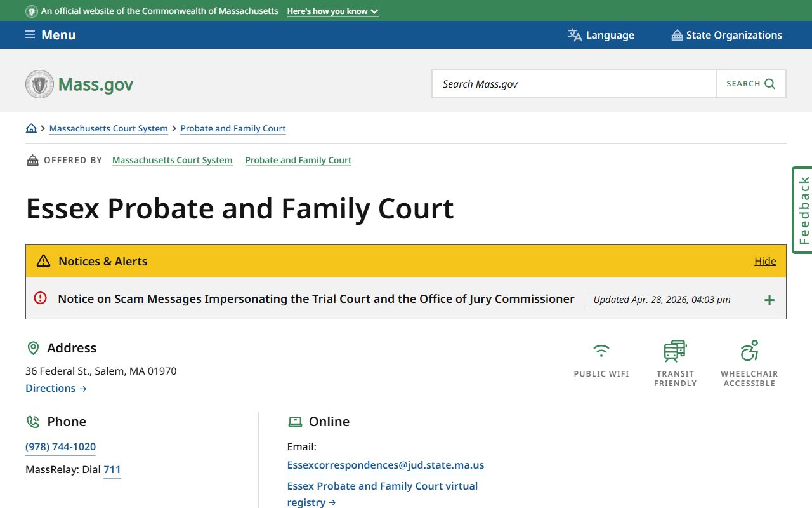
Task: Click the Massachusetts state seal logo
Action: click(x=39, y=84)
